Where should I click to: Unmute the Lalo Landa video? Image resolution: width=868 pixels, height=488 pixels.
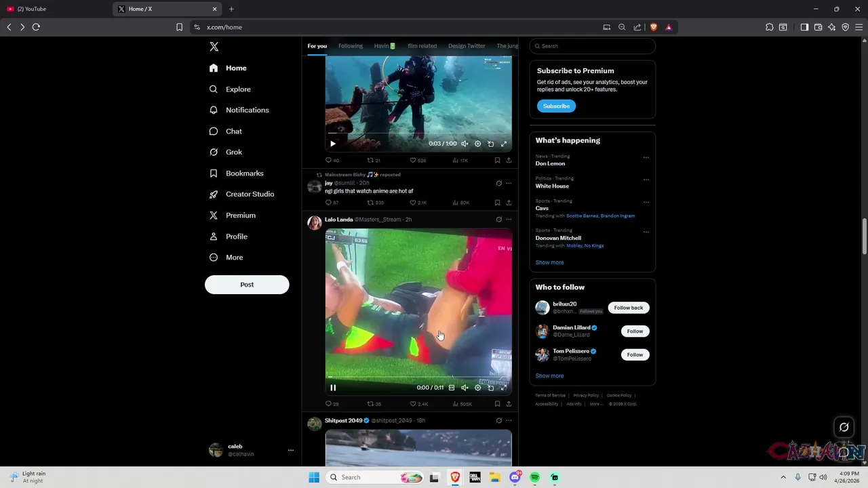pyautogui.click(x=465, y=388)
